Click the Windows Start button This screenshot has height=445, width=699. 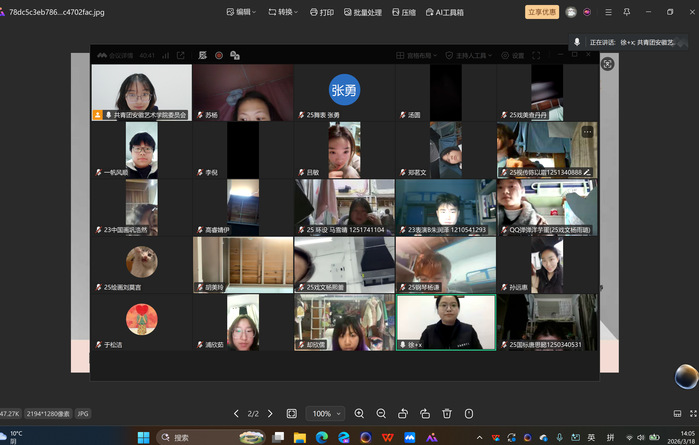click(x=143, y=437)
